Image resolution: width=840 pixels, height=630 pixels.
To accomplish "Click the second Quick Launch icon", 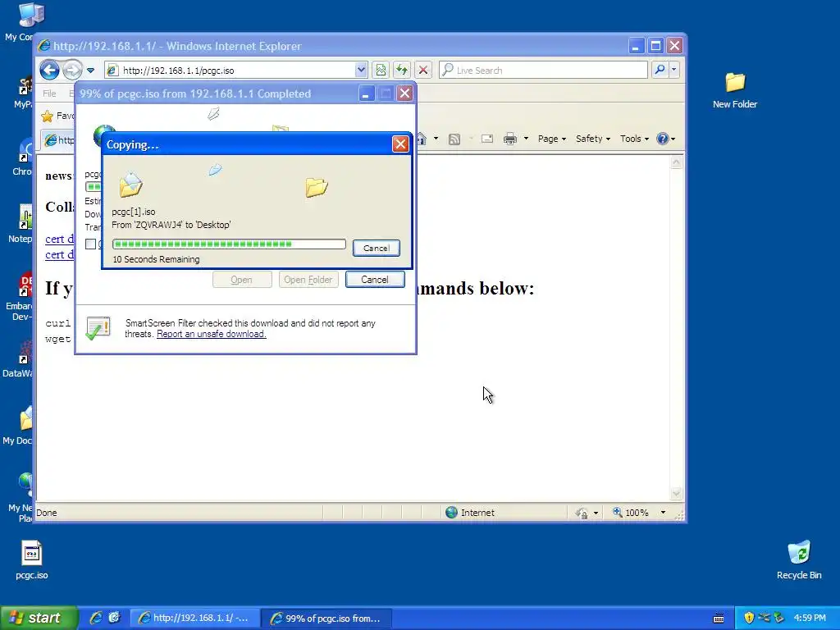I will (114, 618).
